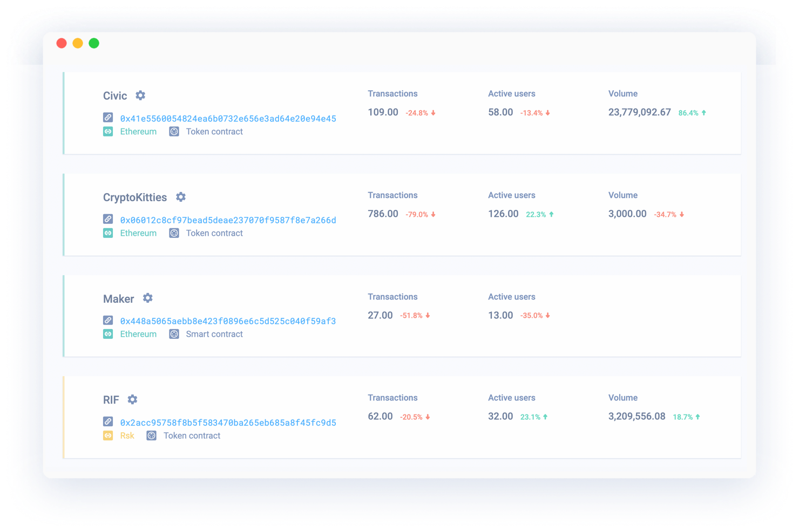Open RIF's contract address 0x2acc95...
799x532 pixels.
228,422
